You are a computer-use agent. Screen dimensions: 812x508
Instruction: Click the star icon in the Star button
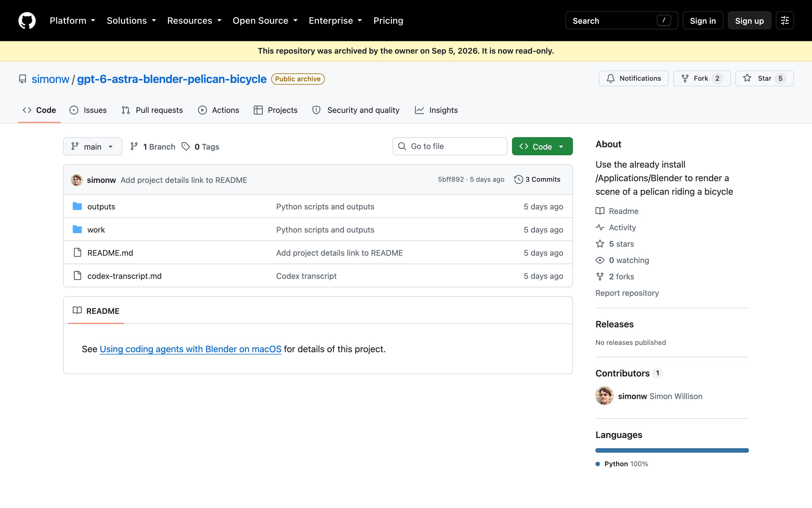747,78
